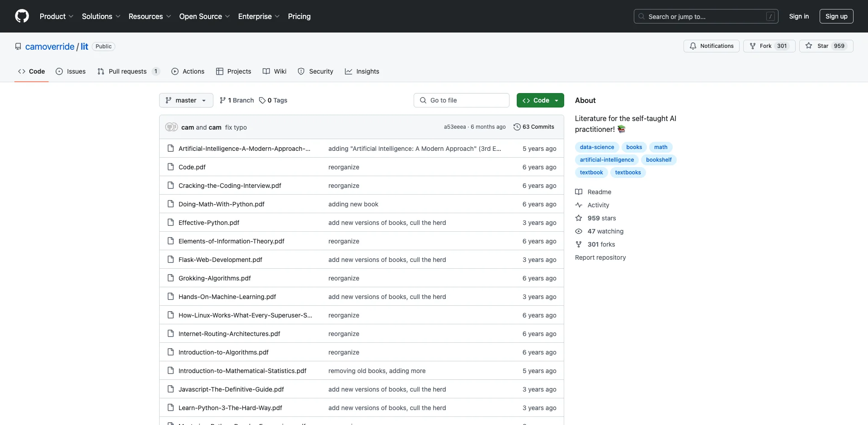Click the repository icon beside camoverride
Viewport: 868px width, 425px height.
18,47
